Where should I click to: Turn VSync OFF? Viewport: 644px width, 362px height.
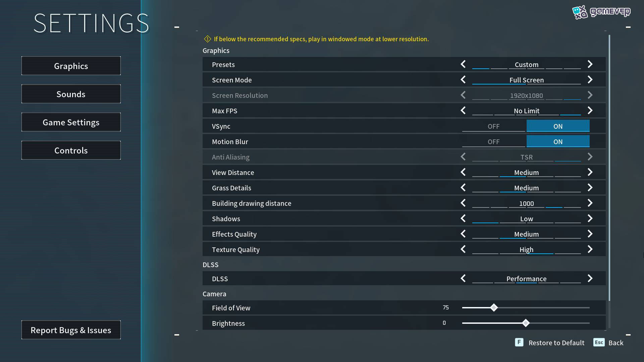point(493,126)
